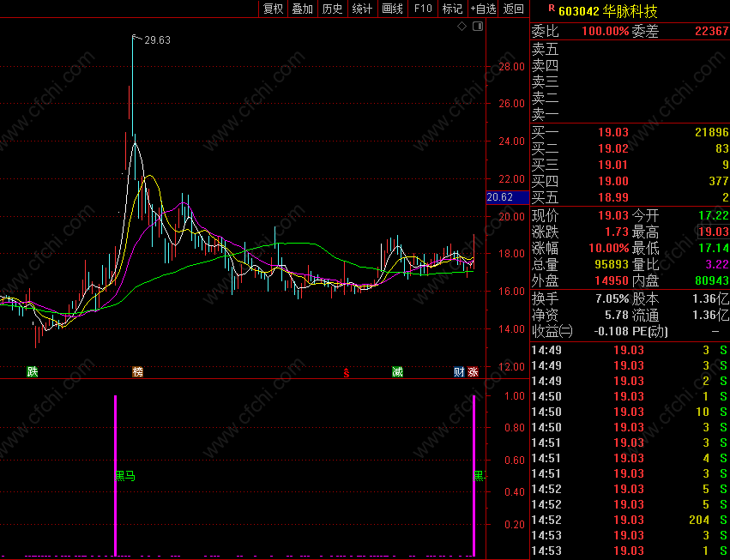Viewport: 730px width, 560px height.
Task: Click the 返回 return button
Action: (514, 9)
